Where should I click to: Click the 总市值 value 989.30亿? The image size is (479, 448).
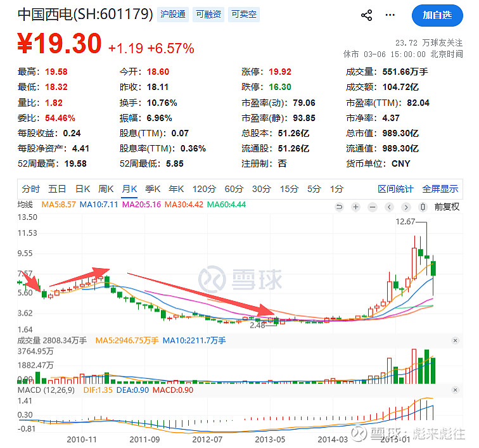point(400,133)
